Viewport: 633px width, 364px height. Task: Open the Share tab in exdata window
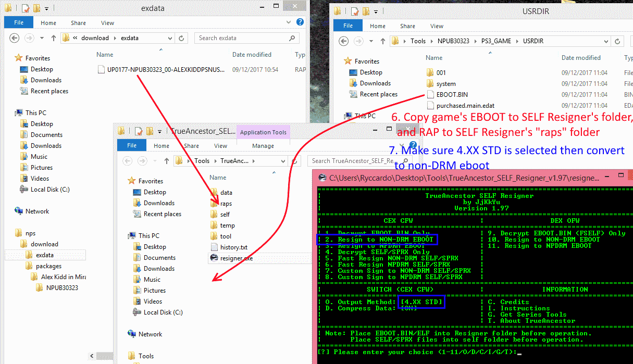pos(79,23)
